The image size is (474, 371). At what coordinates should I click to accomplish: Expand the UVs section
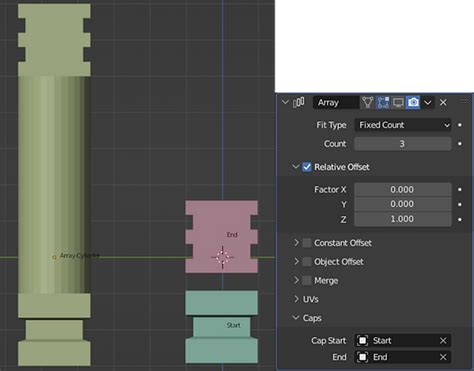tap(296, 299)
